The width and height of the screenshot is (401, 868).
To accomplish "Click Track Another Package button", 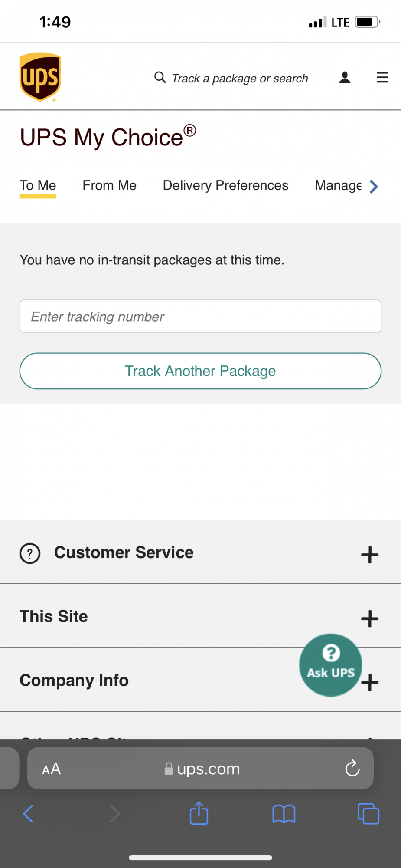I will click(200, 371).
